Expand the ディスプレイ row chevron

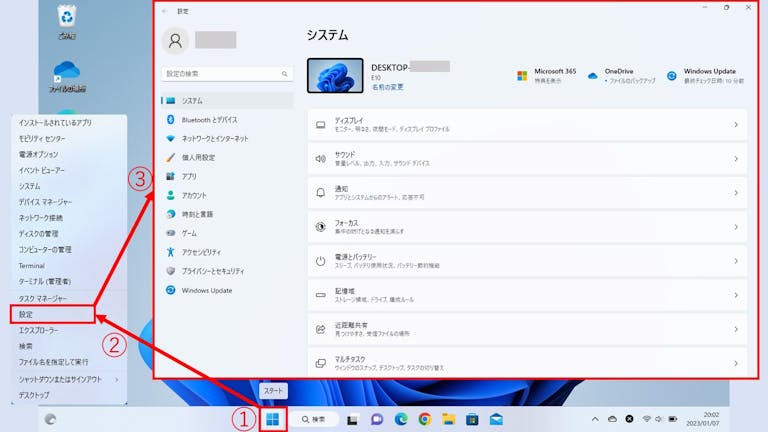pyautogui.click(x=736, y=125)
